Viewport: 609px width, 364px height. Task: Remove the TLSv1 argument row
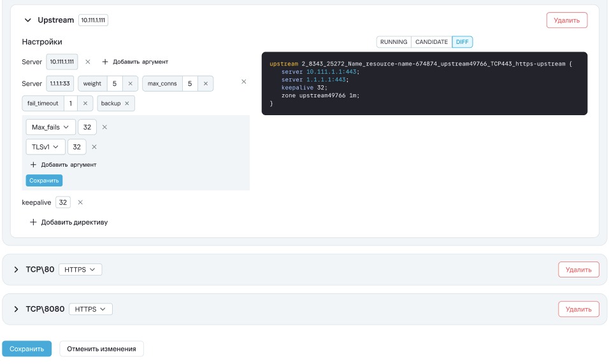94,147
